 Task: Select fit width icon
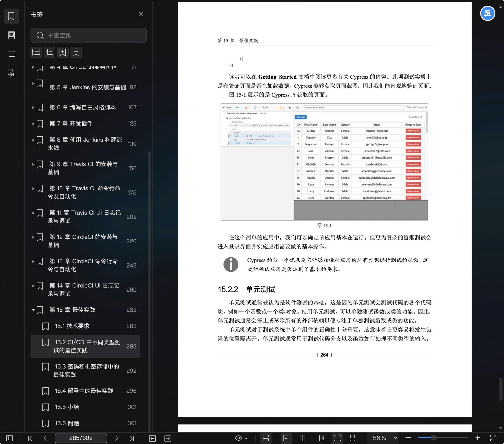click(x=353, y=438)
